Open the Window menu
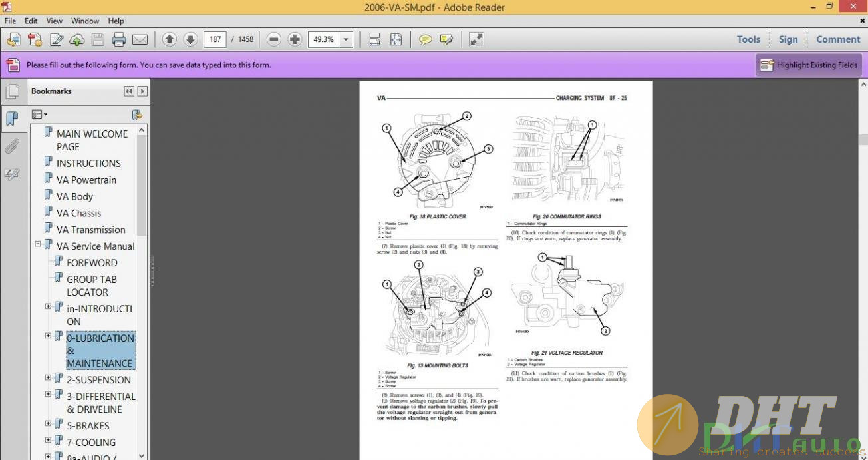 pyautogui.click(x=85, y=21)
